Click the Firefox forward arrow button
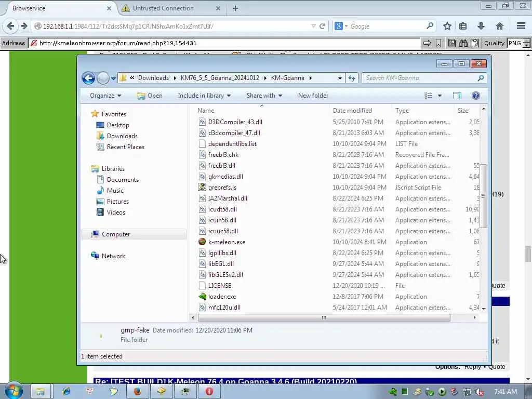 coord(24,26)
